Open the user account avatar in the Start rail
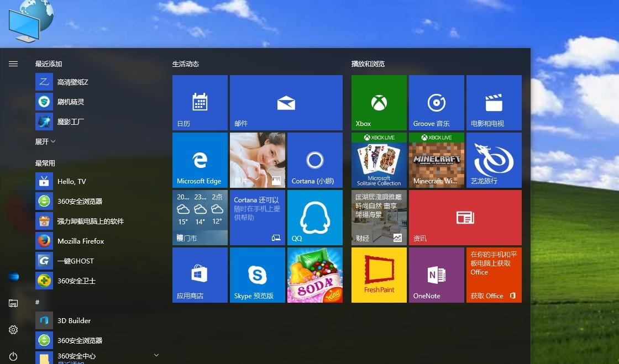Screen dimensions: 619x364 pos(13,277)
